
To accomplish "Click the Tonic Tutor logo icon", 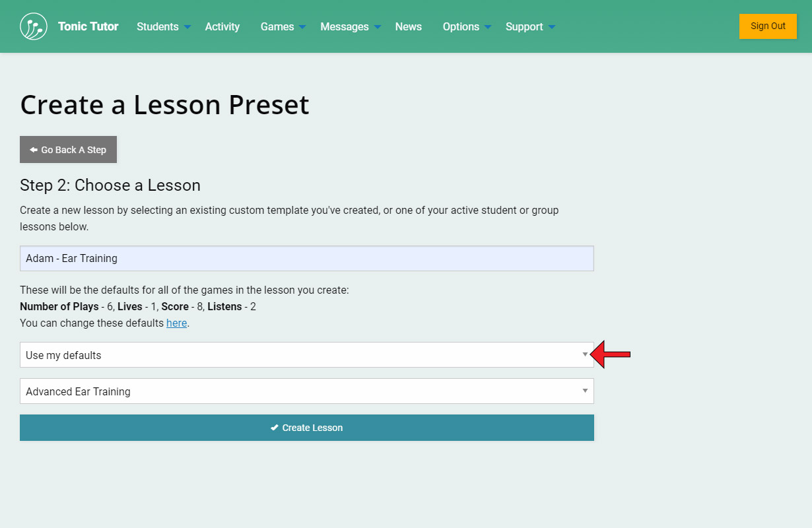I will (34, 26).
